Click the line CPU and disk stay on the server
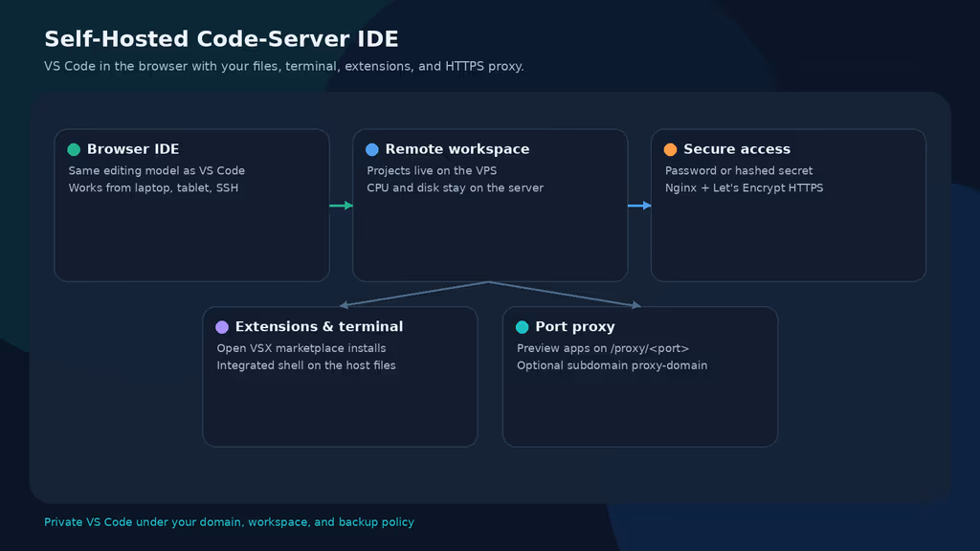980x551 pixels. point(455,187)
